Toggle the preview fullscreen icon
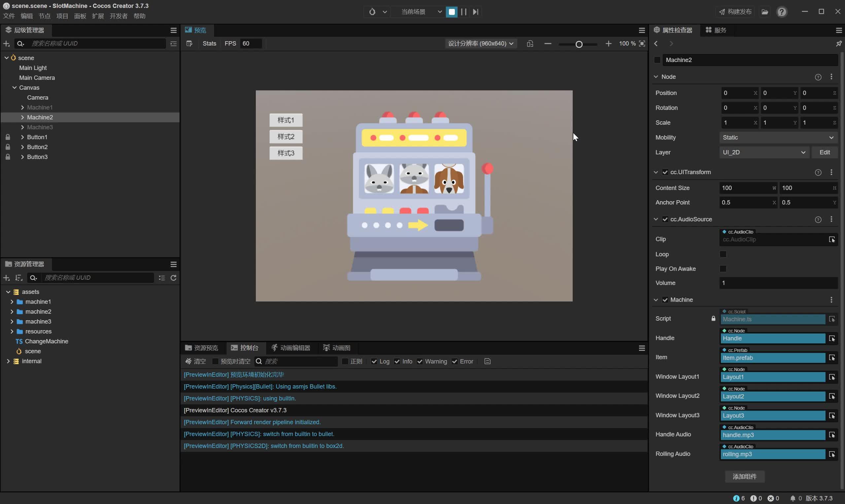 [x=642, y=44]
